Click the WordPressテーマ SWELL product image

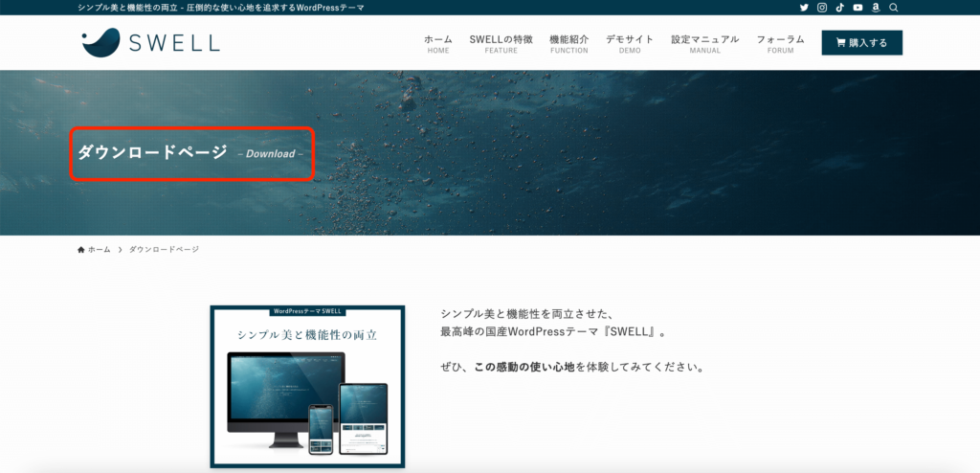307,387
